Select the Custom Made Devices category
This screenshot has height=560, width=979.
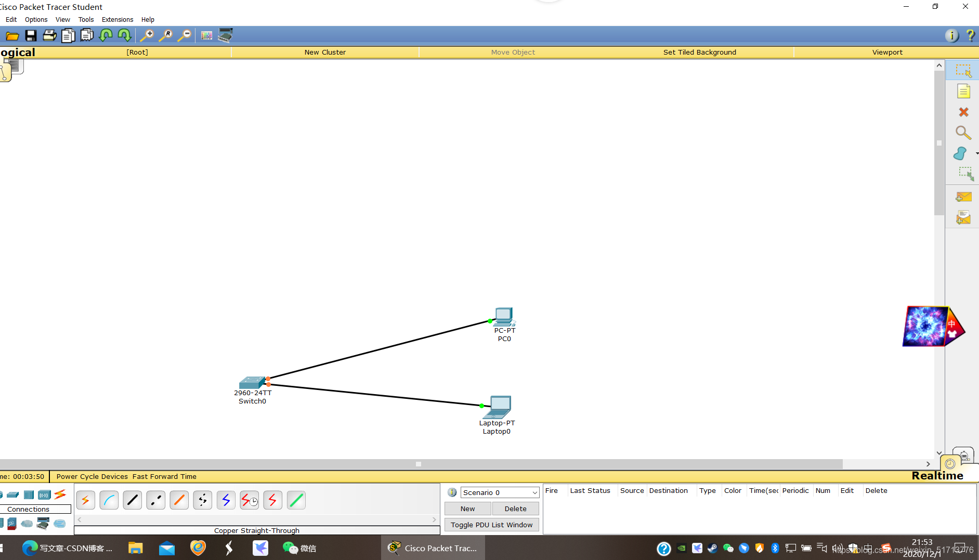(43, 524)
